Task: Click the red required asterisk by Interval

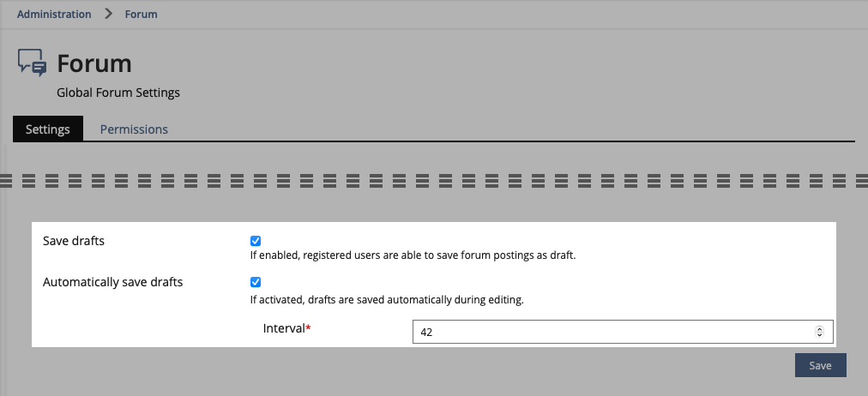Action: tap(308, 328)
